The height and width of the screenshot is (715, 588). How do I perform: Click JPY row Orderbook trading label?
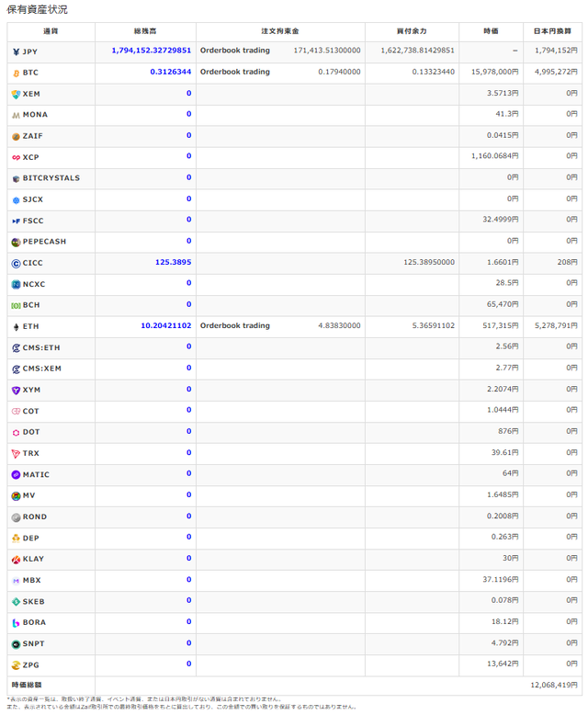click(235, 51)
